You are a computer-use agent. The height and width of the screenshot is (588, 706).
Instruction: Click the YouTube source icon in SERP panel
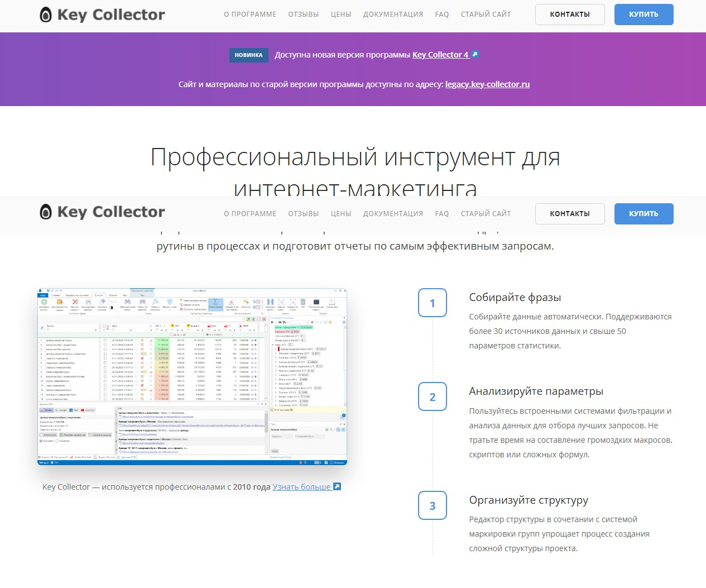[x=83, y=410]
